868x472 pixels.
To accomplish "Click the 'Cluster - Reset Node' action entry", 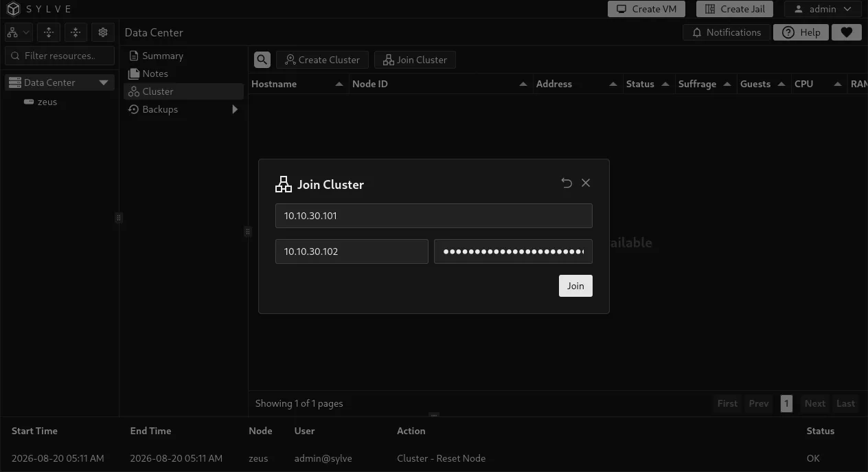I will 441,458.
